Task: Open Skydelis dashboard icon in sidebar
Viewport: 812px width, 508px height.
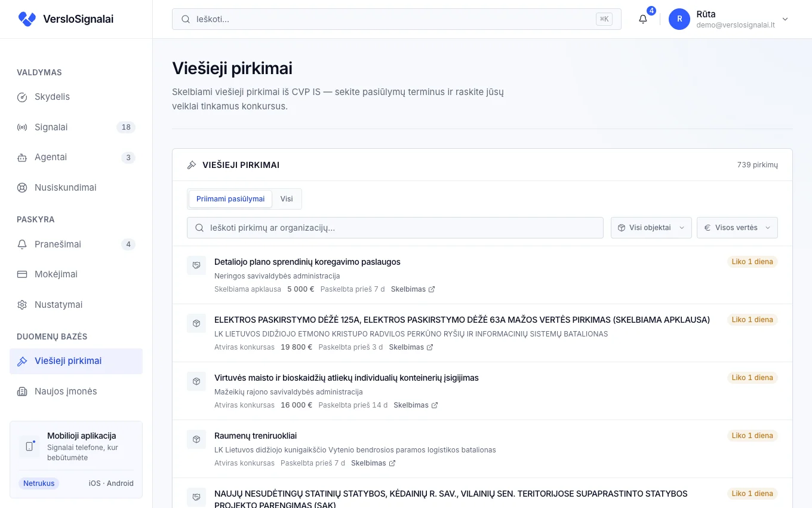Action: click(x=22, y=97)
